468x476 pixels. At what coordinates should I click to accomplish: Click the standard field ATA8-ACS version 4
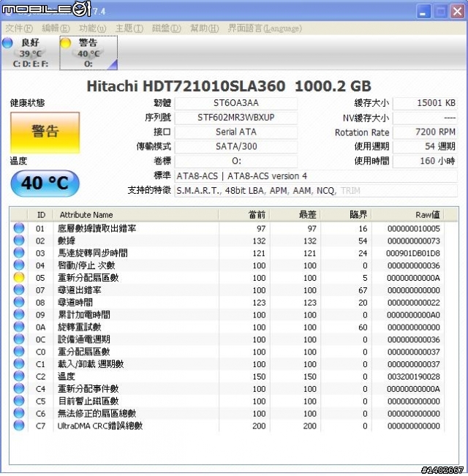click(x=316, y=176)
